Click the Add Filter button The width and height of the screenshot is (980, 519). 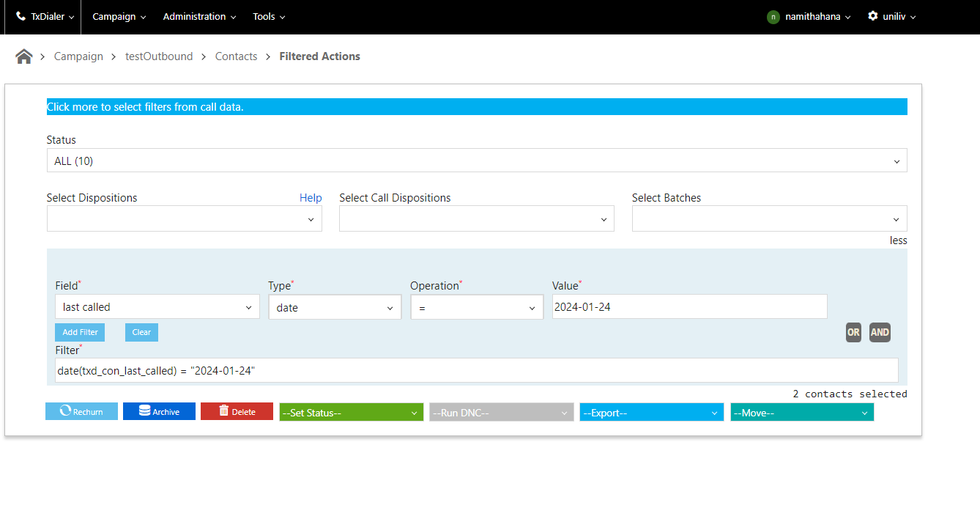coord(80,332)
